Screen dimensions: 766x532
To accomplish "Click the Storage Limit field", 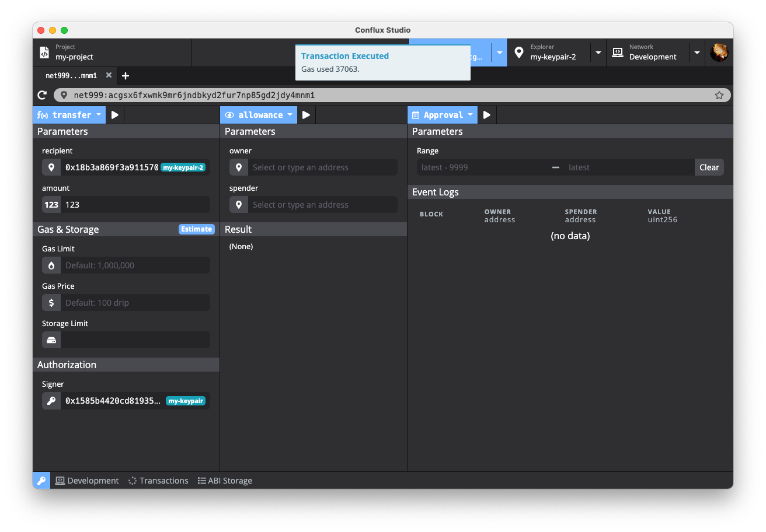I will pos(135,340).
